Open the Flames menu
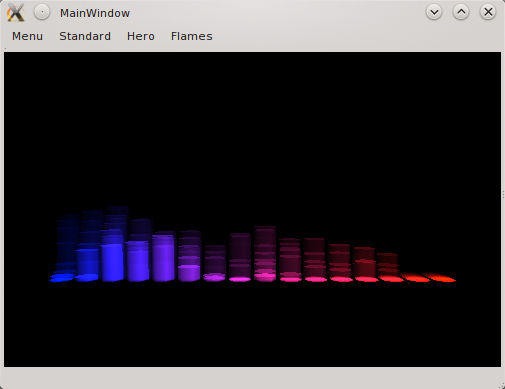The width and height of the screenshot is (505, 389). pos(192,36)
